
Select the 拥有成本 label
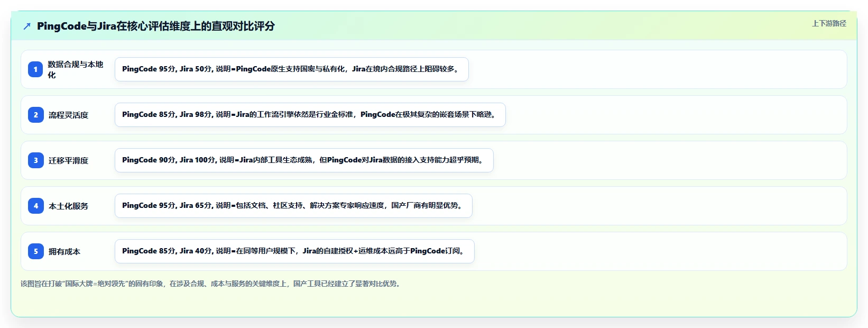coord(64,251)
